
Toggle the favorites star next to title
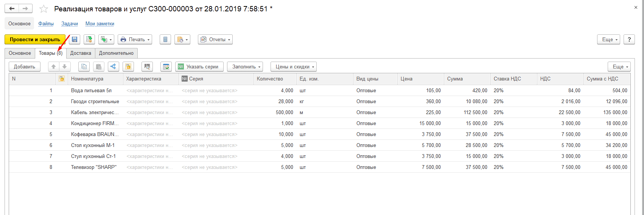point(44,9)
